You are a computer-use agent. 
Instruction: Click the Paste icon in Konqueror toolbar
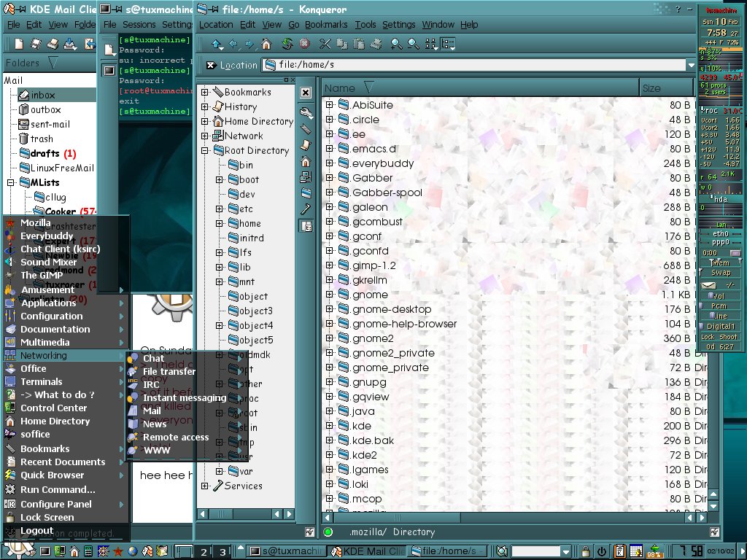point(359,44)
